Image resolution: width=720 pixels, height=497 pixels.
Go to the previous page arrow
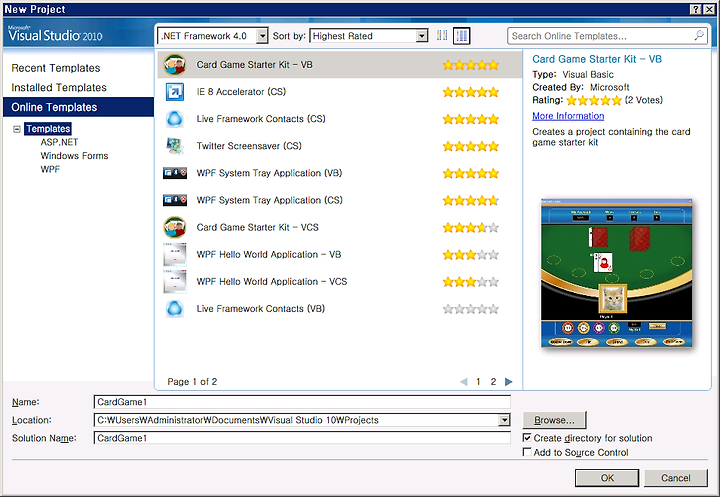pyautogui.click(x=464, y=382)
